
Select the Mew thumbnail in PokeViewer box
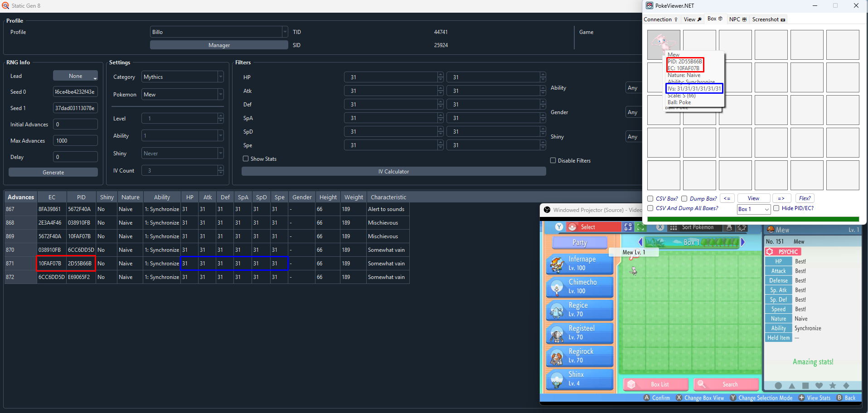(664, 44)
